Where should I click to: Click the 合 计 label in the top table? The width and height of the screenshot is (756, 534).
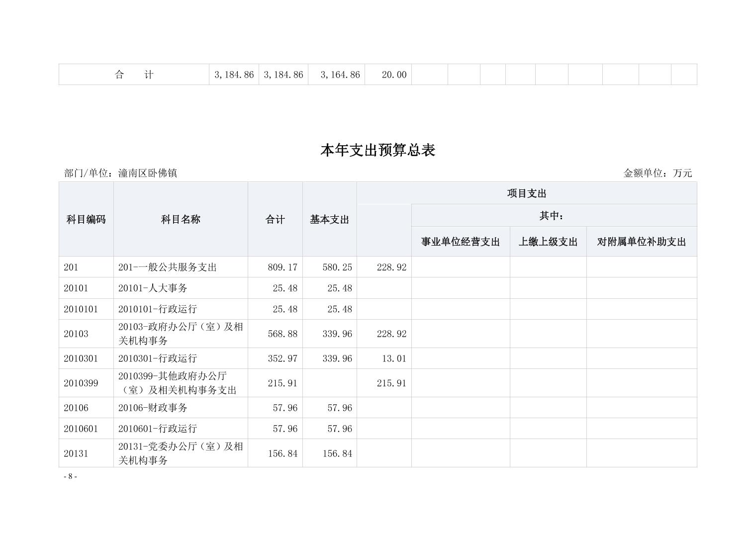tap(134, 75)
